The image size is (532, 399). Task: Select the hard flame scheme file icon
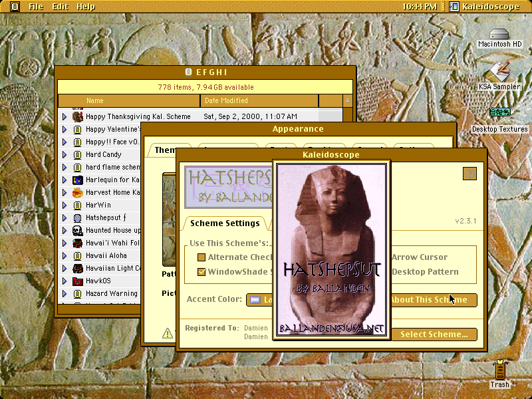77,168
